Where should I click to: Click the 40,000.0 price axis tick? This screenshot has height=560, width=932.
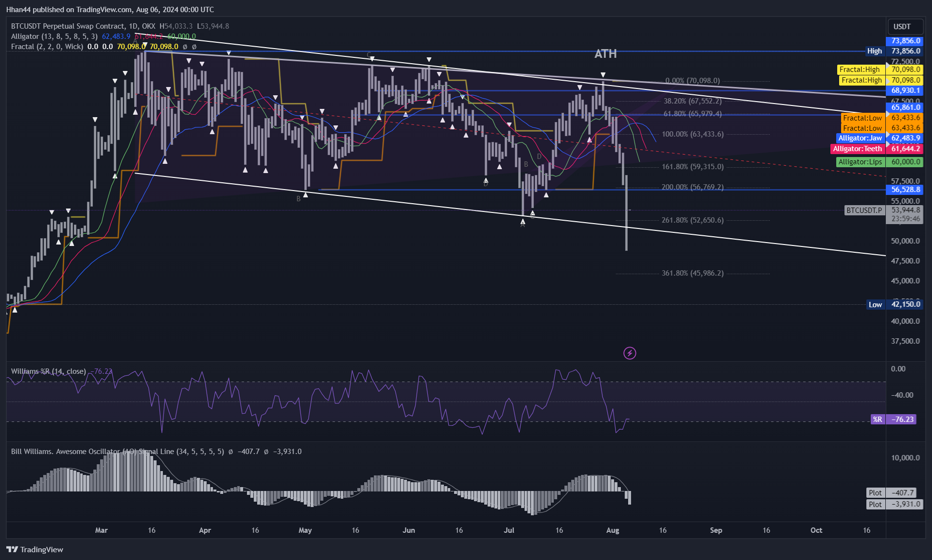click(905, 321)
